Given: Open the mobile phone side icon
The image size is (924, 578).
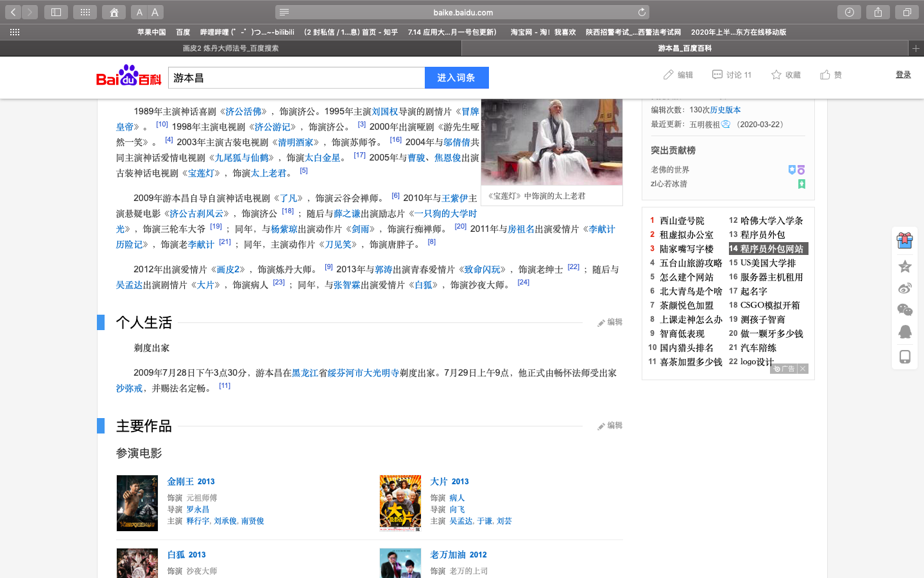Looking at the screenshot, I should [x=905, y=357].
